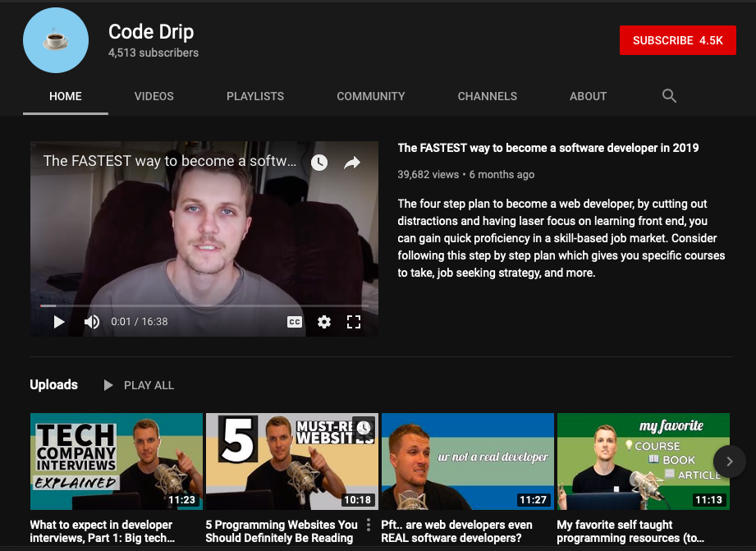Subscribe to Code Drip channel

point(677,40)
